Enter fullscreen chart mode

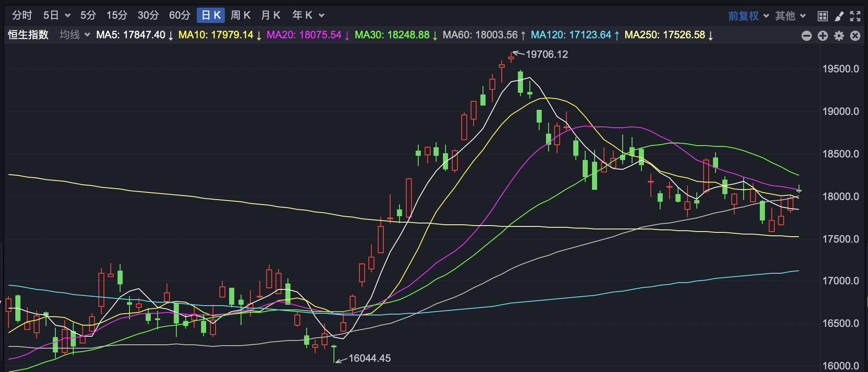[855, 16]
